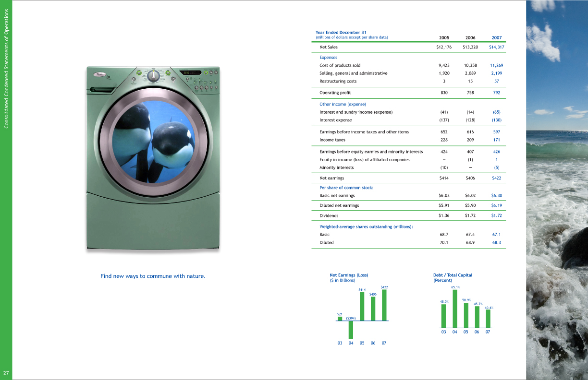Viewport: 588px width, 380px height.
Task: Click the 68.7 basic shares value
Action: (444, 235)
